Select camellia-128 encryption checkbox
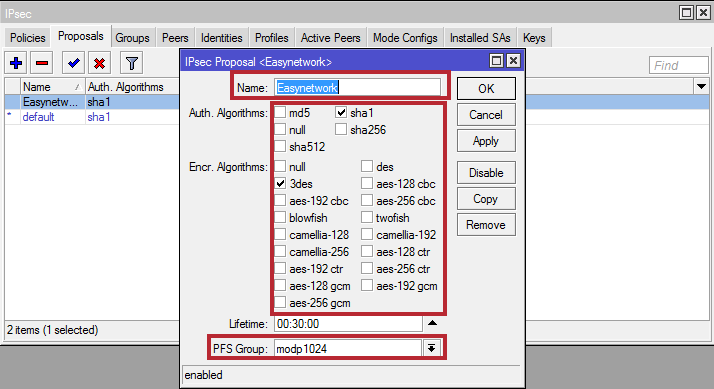Image resolution: width=714 pixels, height=389 pixels. point(280,235)
